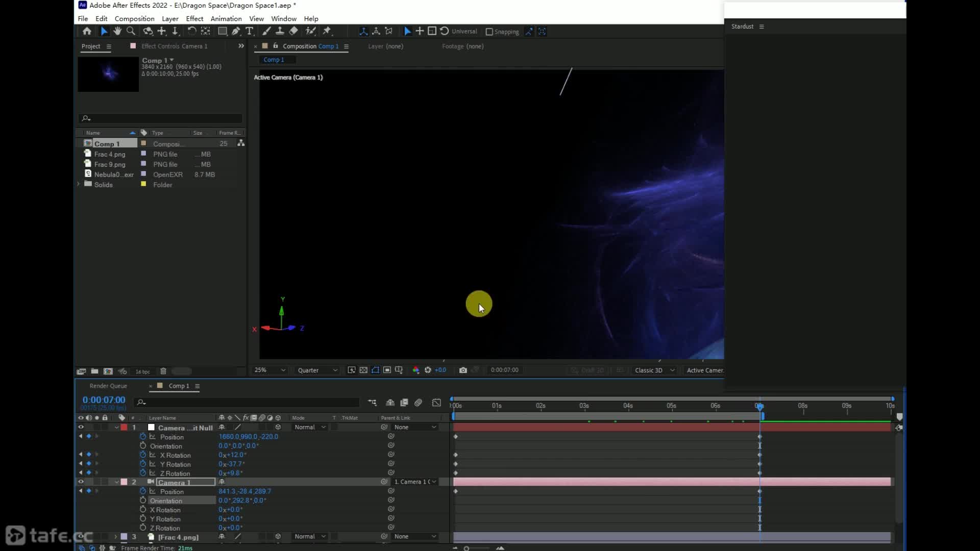Viewport: 980px width, 551px height.
Task: Hide the Camera Null layer eye
Action: tap(81, 428)
